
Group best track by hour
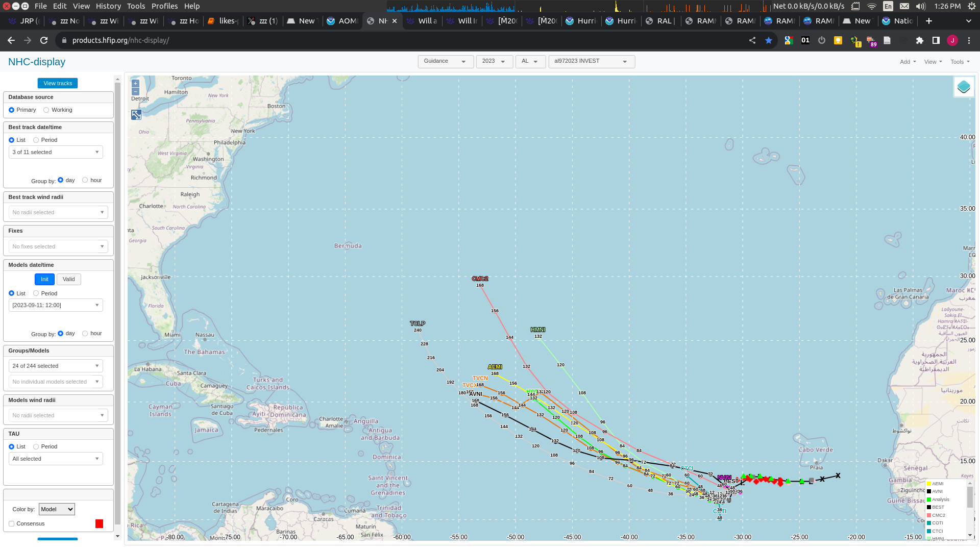85,180
